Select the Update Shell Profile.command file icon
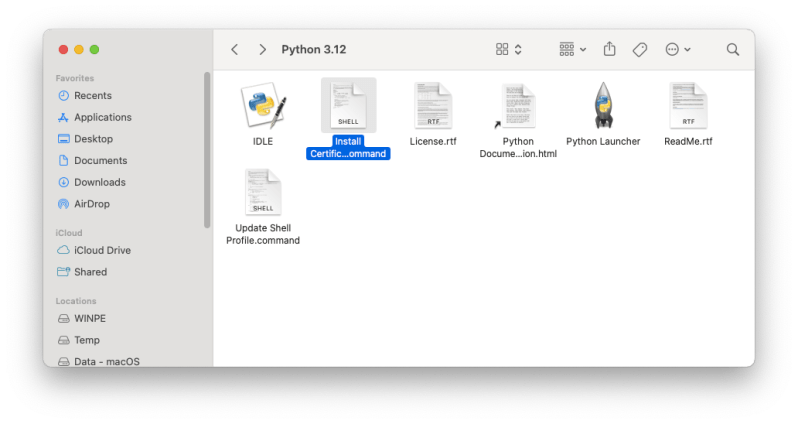The width and height of the screenshot is (798, 424). 263,192
